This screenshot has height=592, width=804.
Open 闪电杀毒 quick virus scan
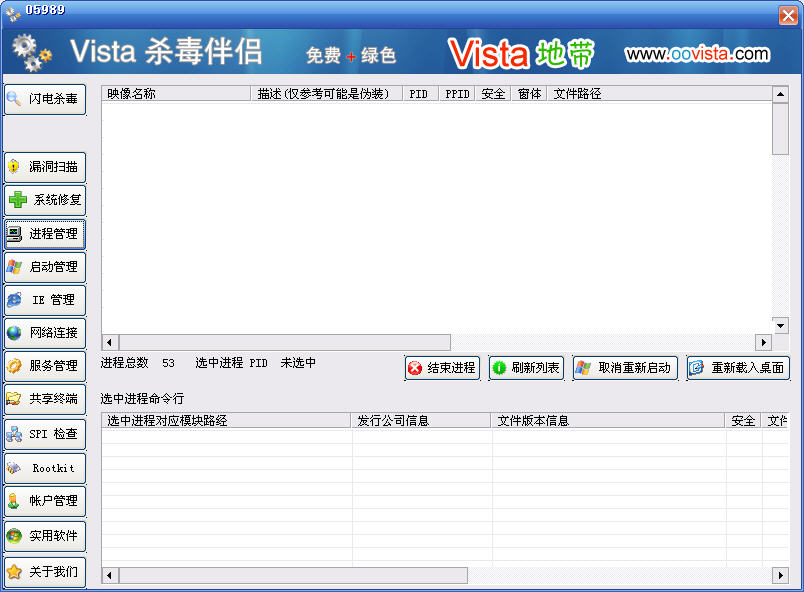pyautogui.click(x=45, y=99)
